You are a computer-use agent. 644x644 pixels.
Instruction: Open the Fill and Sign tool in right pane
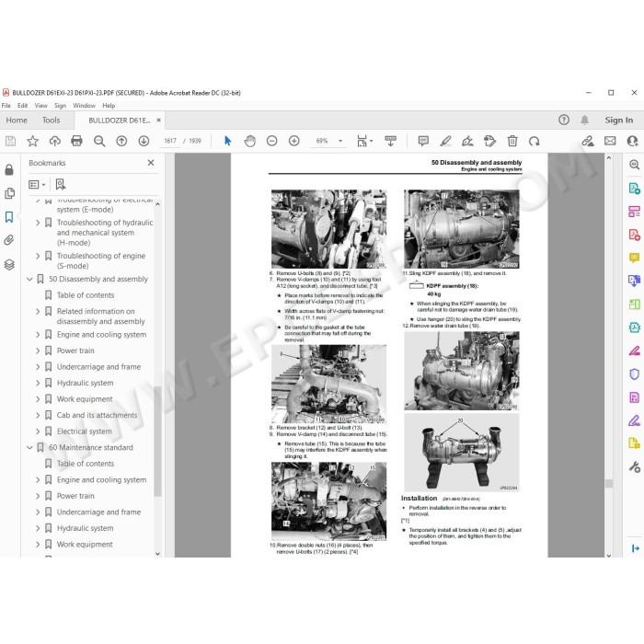[x=634, y=420]
